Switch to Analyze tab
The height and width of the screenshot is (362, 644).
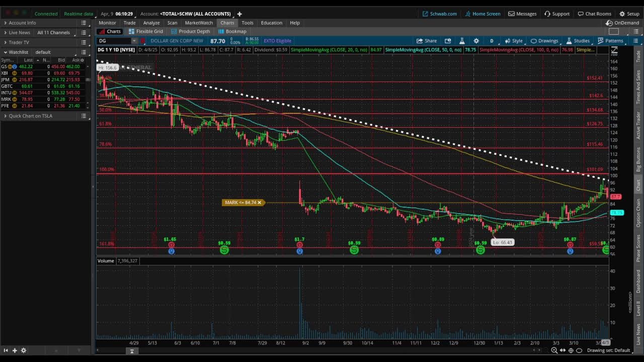click(x=151, y=23)
